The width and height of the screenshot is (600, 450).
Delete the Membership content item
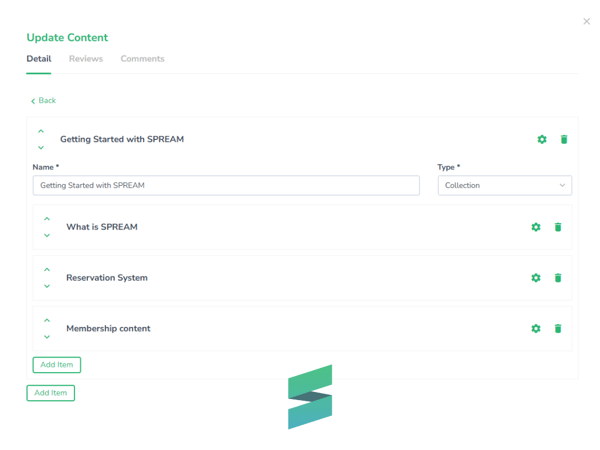coord(558,329)
